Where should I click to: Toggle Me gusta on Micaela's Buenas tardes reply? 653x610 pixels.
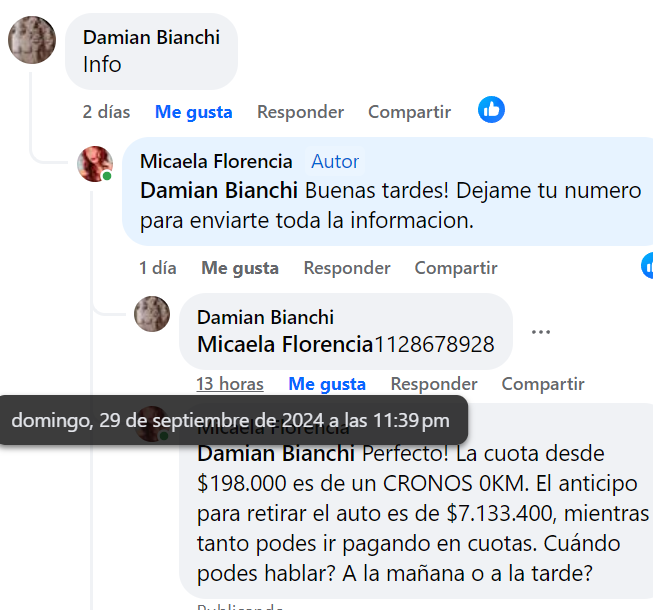pyautogui.click(x=240, y=268)
